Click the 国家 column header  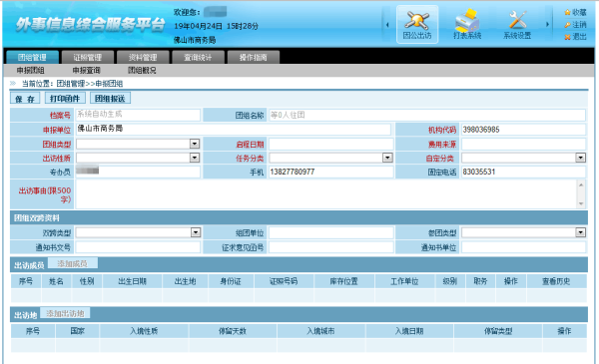(x=78, y=331)
